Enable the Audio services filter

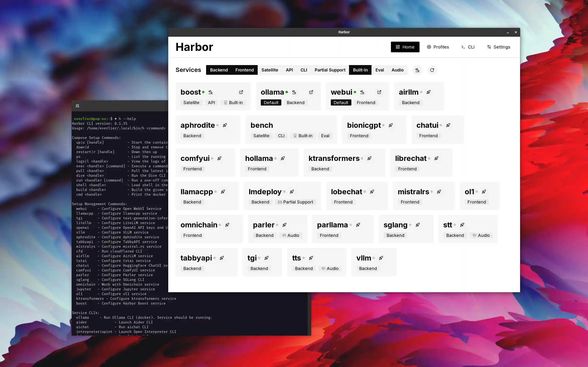point(397,70)
